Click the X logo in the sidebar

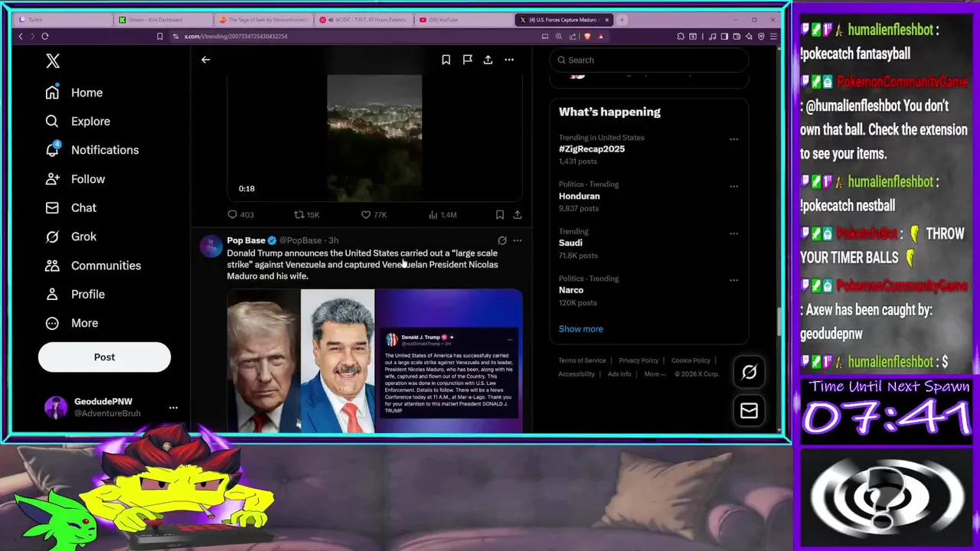pyautogui.click(x=53, y=61)
